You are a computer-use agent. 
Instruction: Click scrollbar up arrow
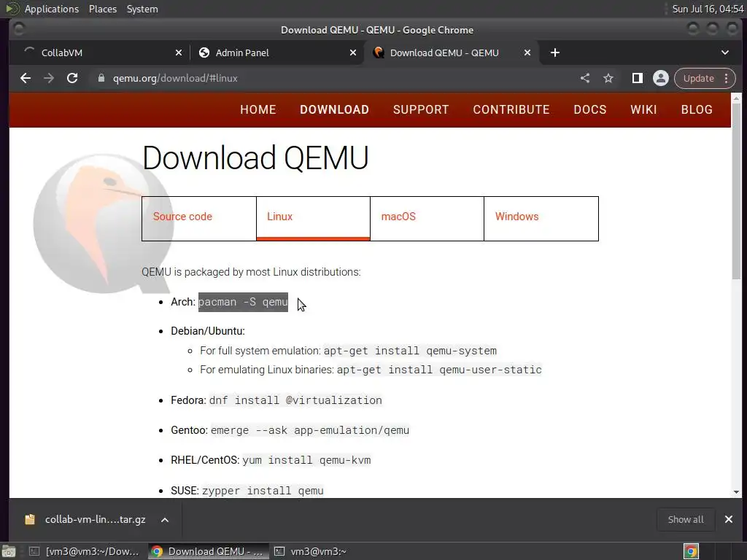click(737, 98)
